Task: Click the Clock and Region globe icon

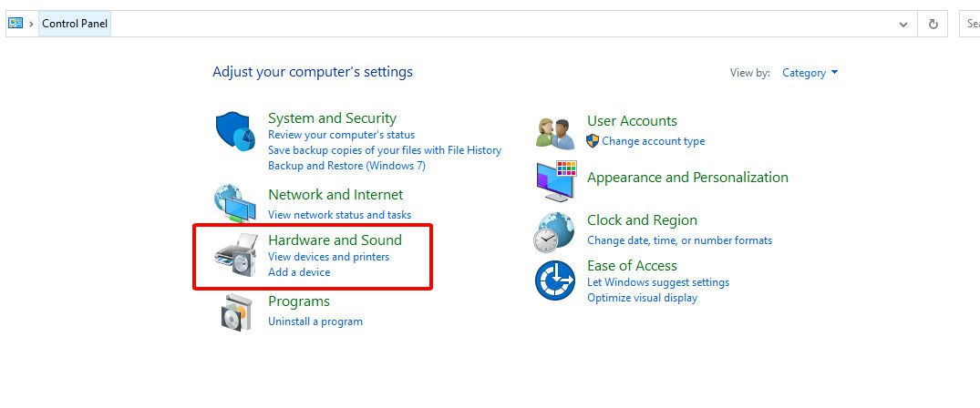Action: tap(553, 232)
